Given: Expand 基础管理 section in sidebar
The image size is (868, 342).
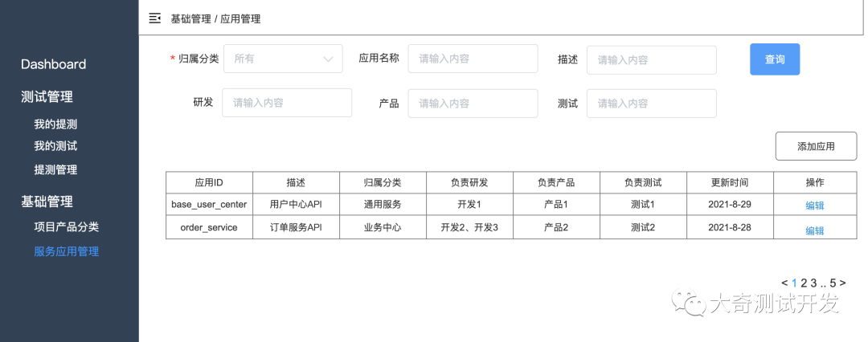Looking at the screenshot, I should tap(47, 202).
